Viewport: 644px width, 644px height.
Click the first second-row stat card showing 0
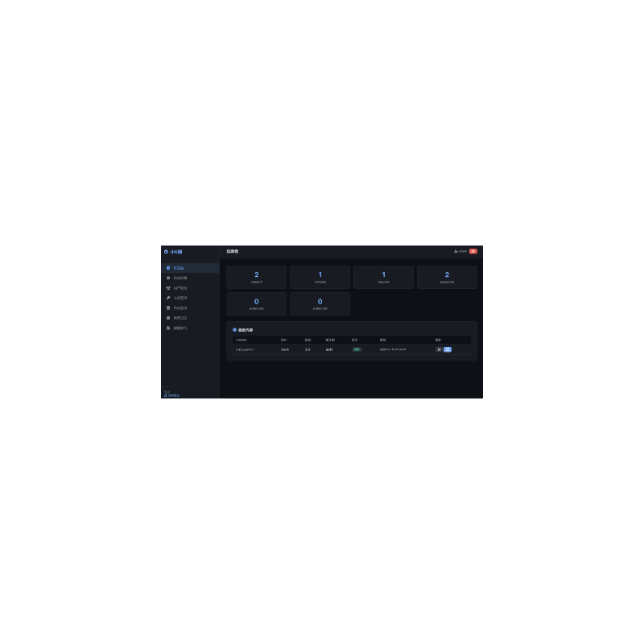pyautogui.click(x=256, y=304)
